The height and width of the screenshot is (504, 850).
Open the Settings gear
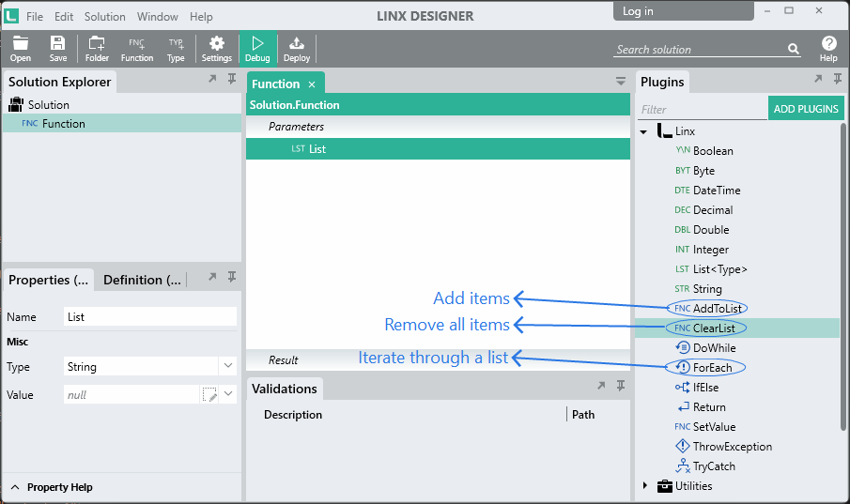(217, 49)
